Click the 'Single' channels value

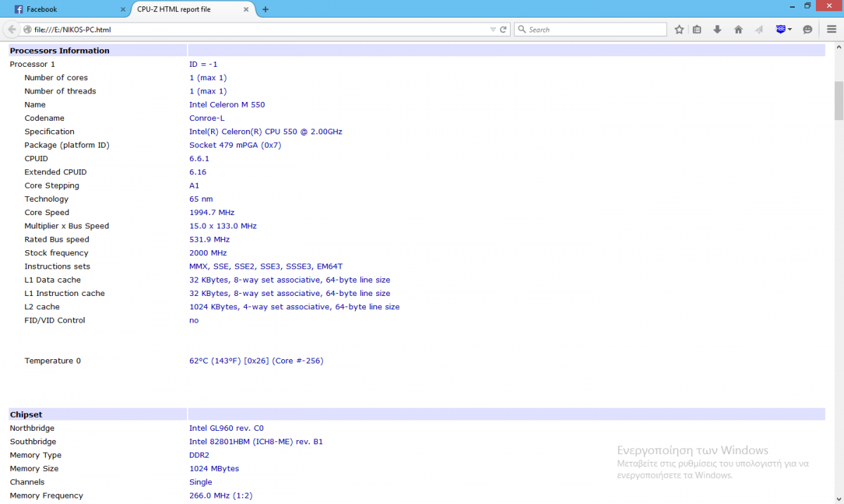(200, 482)
